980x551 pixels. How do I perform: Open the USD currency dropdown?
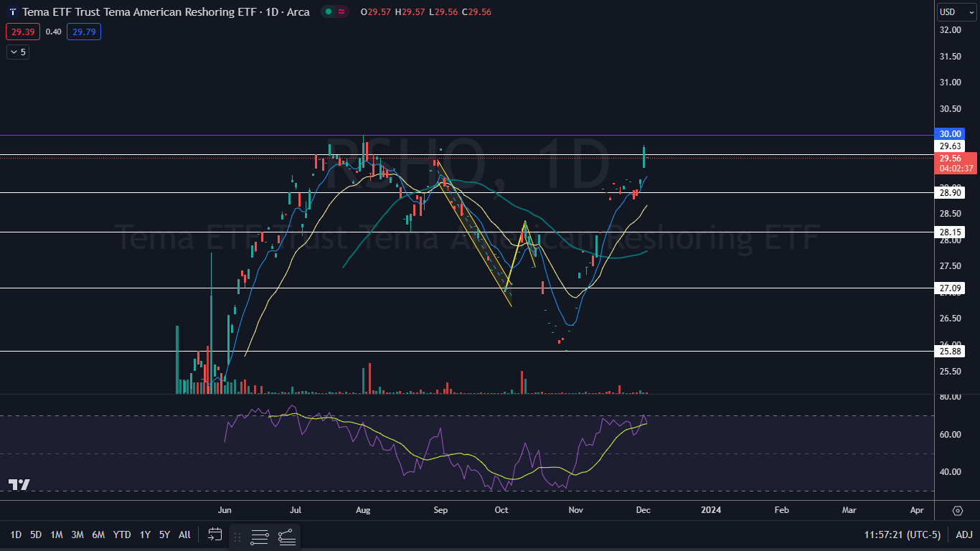[x=957, y=12]
